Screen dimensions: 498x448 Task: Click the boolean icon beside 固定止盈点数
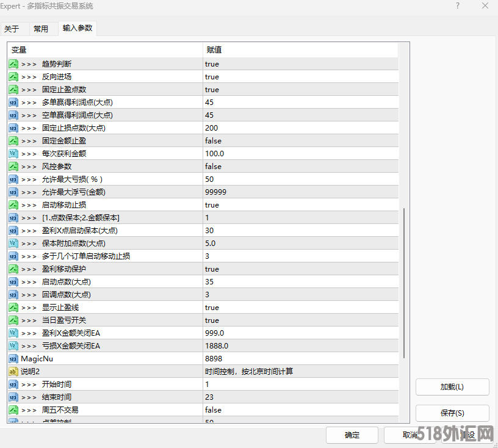point(13,90)
